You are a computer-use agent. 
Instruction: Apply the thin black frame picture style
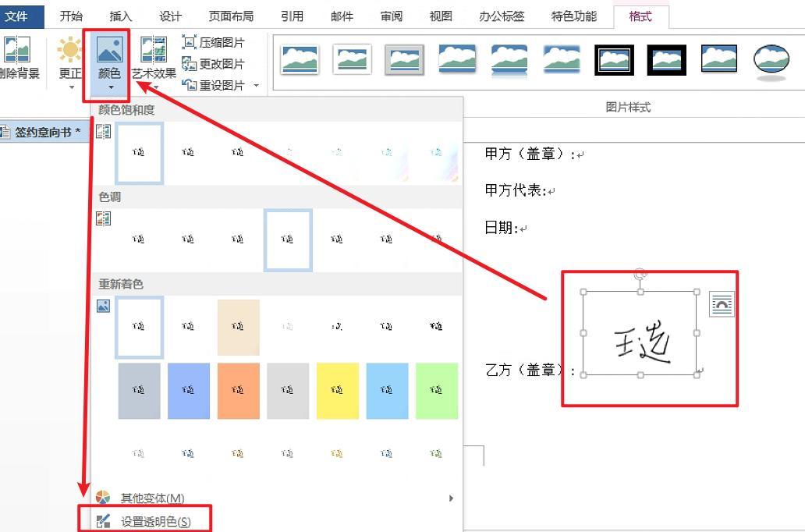(719, 59)
